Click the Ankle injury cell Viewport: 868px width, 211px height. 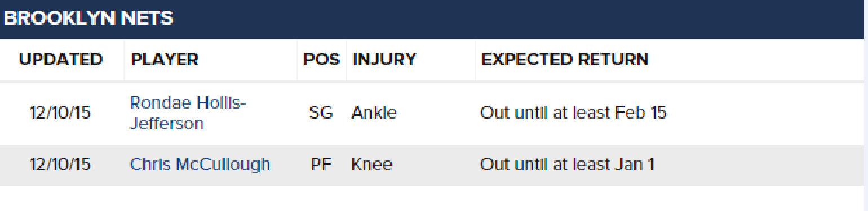374,113
